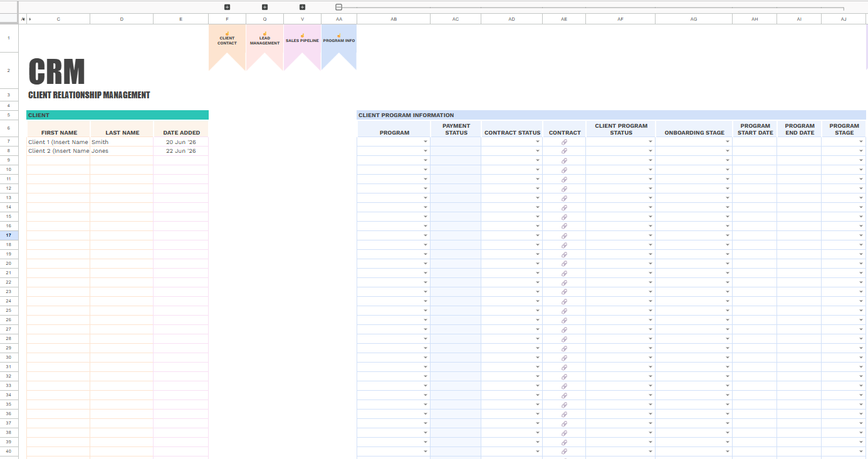Viewport: 868px width, 459px height.
Task: Select column header AB
Action: (394, 19)
